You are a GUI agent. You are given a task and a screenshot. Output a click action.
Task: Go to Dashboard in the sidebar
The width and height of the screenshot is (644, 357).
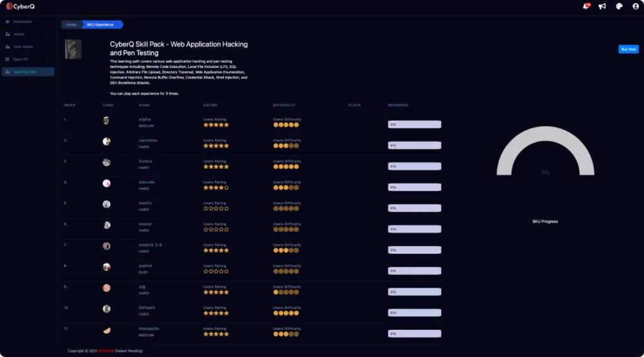22,21
